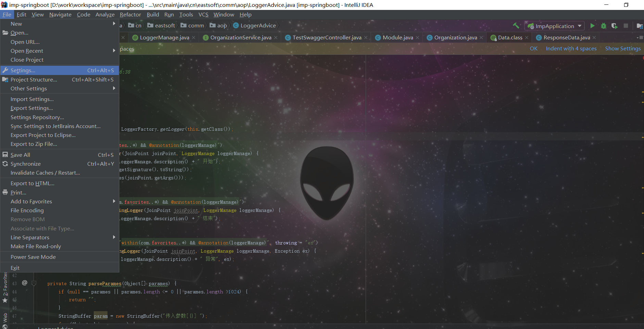Switch to OrganizationService.java tab

click(241, 38)
